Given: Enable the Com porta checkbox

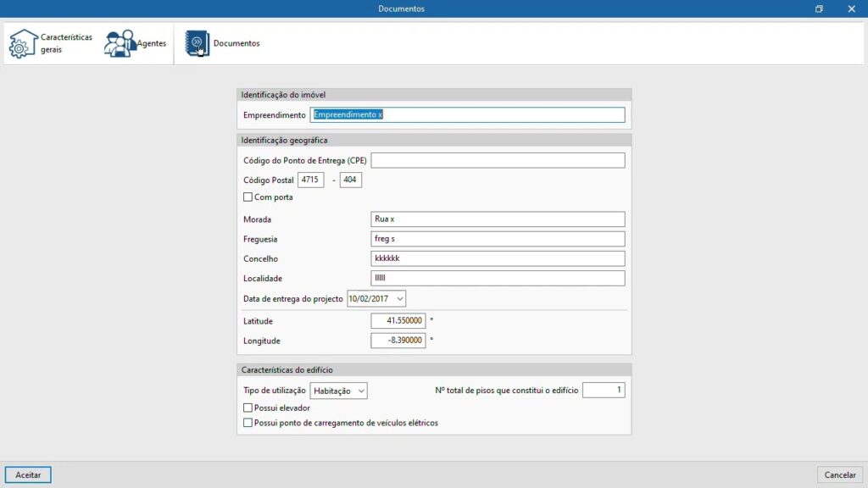Looking at the screenshot, I should tap(248, 197).
